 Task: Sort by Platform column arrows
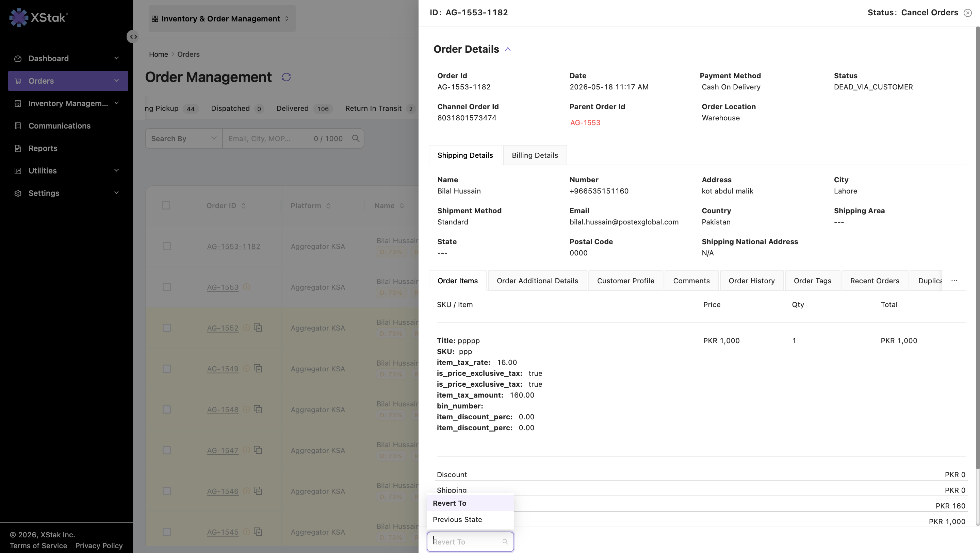point(328,206)
